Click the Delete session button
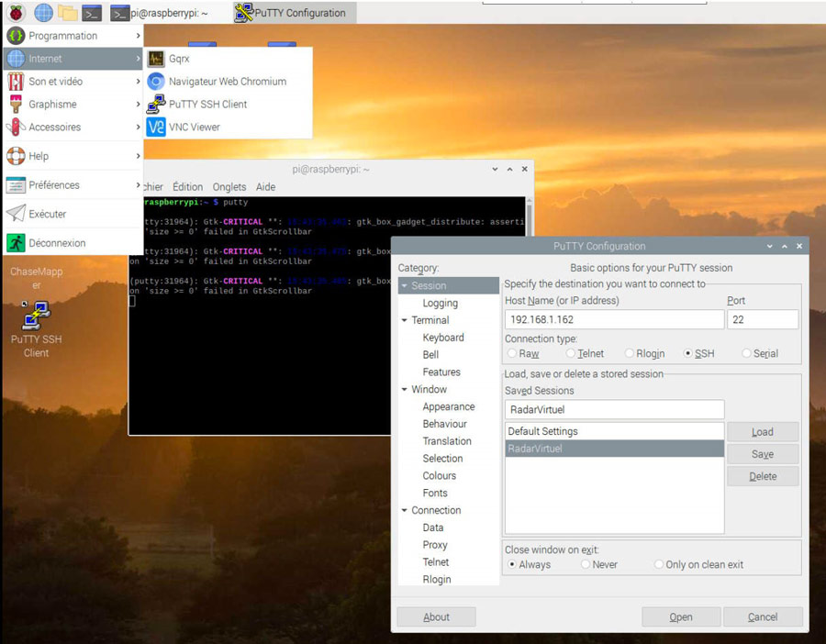Image resolution: width=826 pixels, height=644 pixels. coord(763,476)
